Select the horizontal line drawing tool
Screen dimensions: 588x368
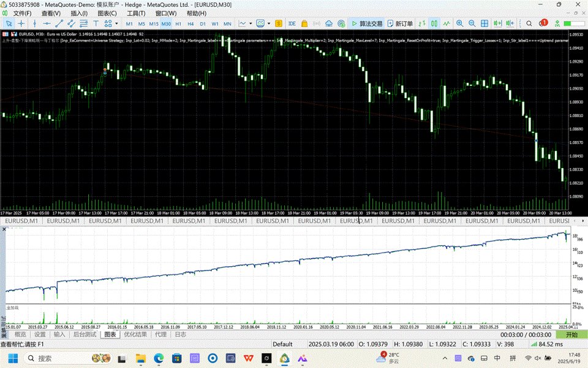point(47,23)
